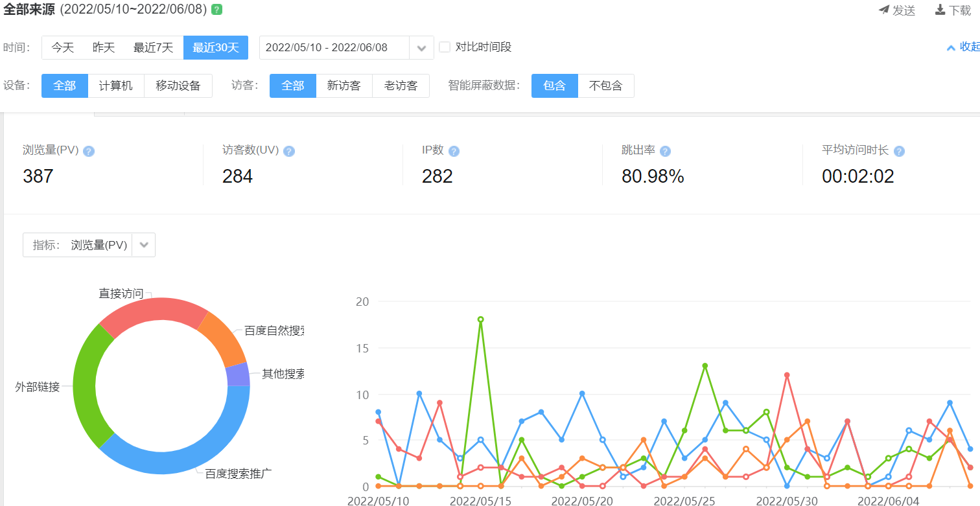Click the green help icon beside date range title
The width and height of the screenshot is (980, 506).
(x=216, y=10)
